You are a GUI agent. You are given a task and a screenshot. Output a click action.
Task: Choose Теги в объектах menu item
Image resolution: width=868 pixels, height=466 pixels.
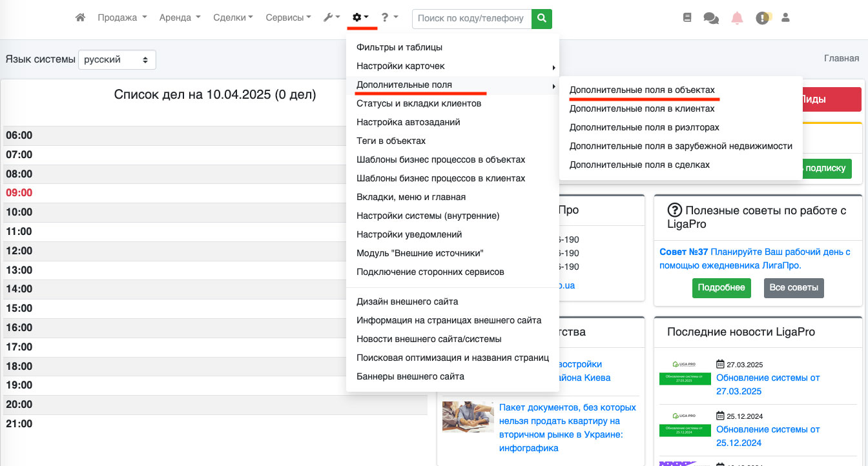391,141
